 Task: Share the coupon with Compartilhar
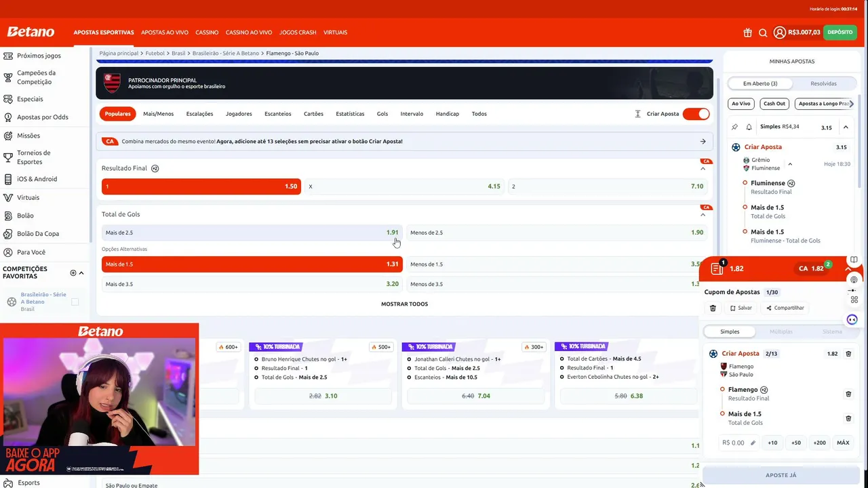[785, 308]
